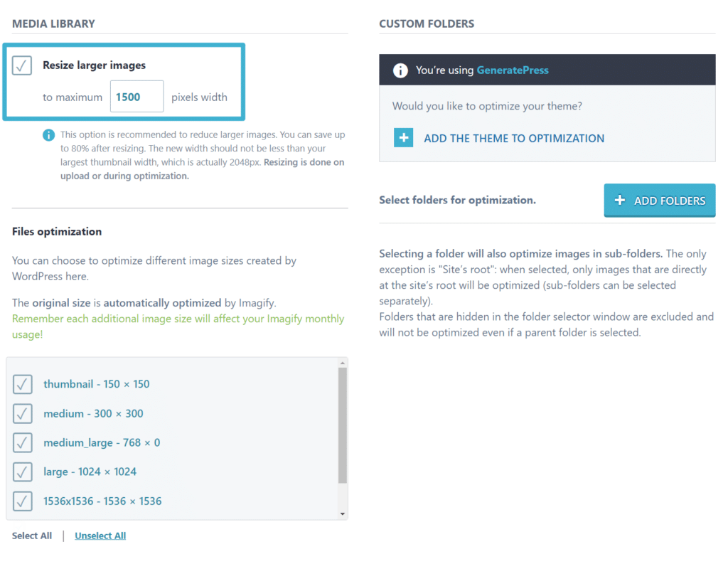Click the info icon beside resize recommendation

tap(48, 134)
